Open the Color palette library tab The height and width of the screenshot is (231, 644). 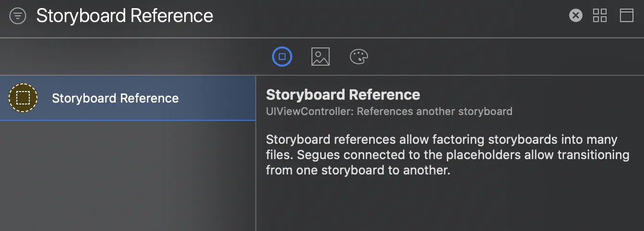pyautogui.click(x=358, y=57)
